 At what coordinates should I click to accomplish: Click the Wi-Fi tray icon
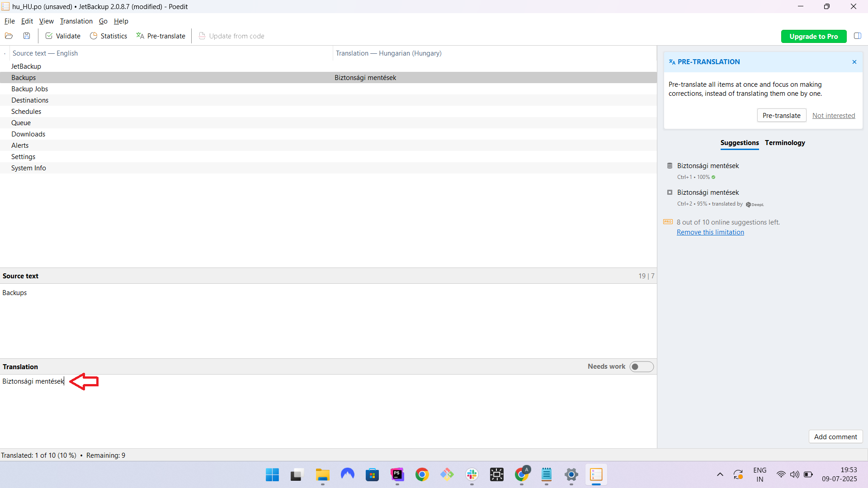781,474
